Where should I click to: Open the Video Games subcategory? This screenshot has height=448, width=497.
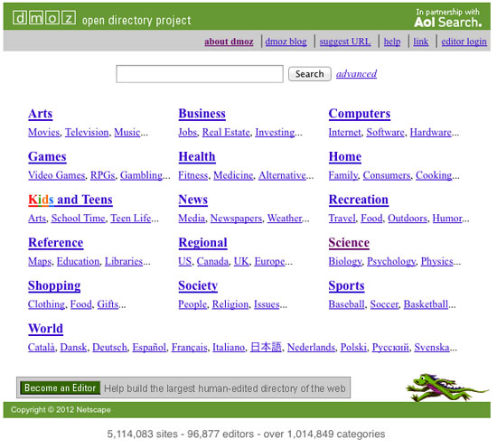[x=56, y=175]
